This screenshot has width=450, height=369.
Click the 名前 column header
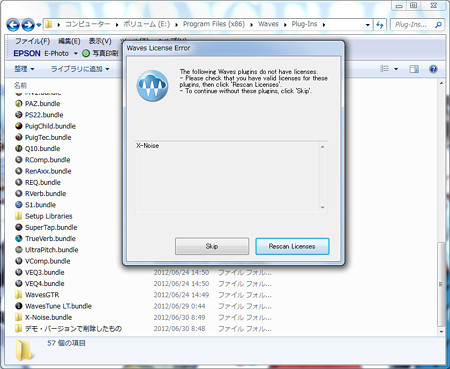point(20,85)
